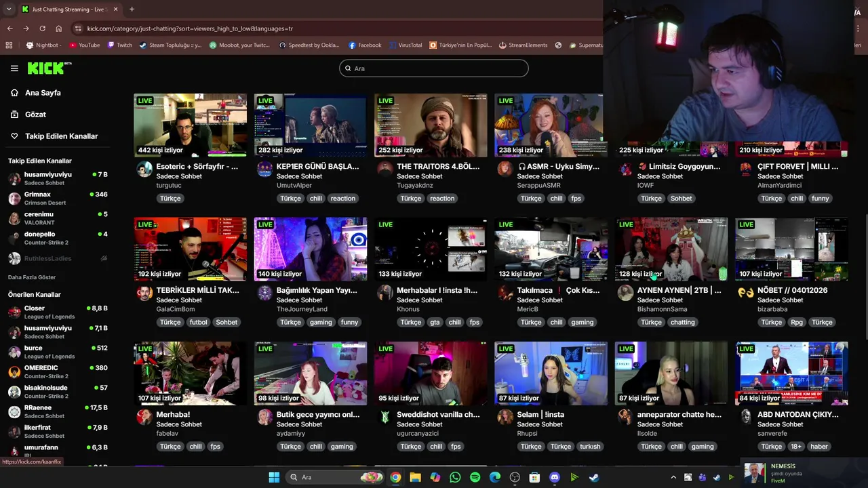Open cerenimu channel avatar
The image size is (868, 488).
tap(14, 218)
